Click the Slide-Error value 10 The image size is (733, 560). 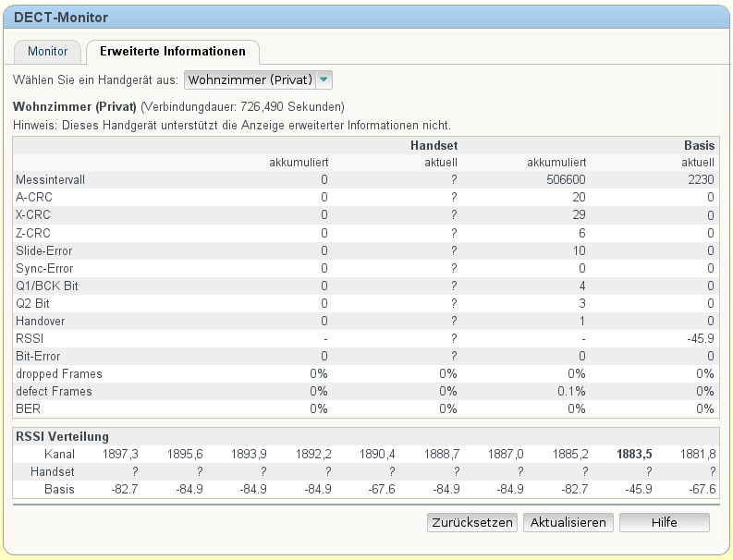[x=579, y=250]
